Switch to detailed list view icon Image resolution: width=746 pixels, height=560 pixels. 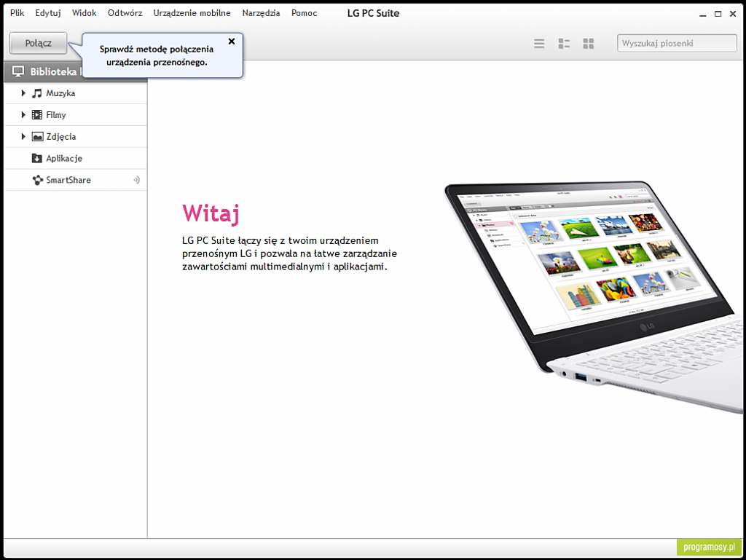tap(564, 44)
